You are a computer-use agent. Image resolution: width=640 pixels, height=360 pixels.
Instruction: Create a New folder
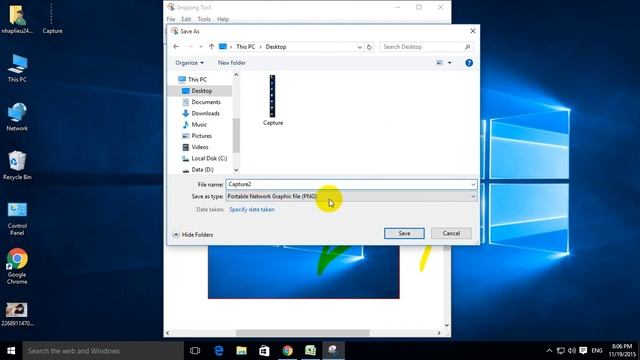231,63
